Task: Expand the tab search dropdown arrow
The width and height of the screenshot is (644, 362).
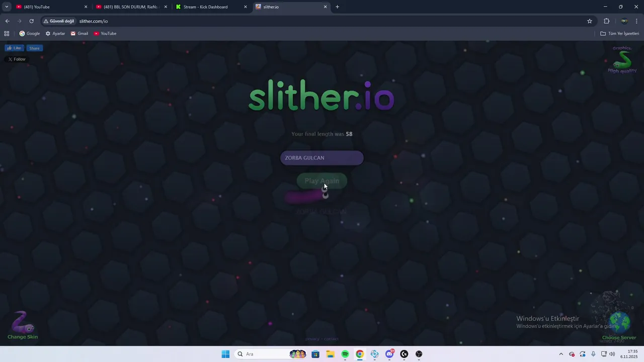Action: pos(7,7)
